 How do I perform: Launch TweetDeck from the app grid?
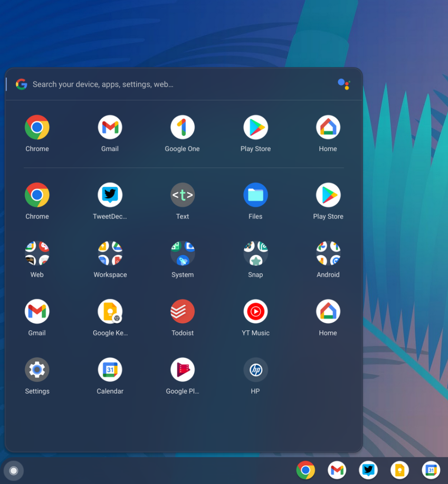click(110, 194)
